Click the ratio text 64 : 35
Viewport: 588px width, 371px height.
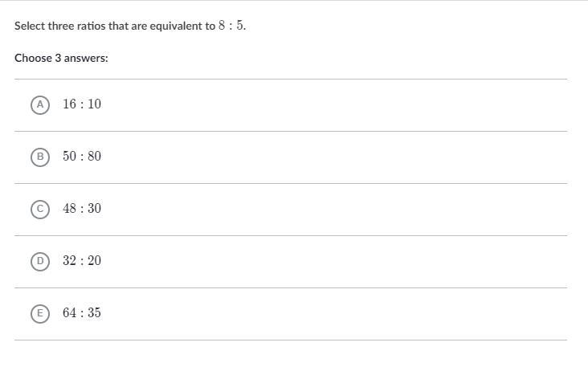[x=82, y=312]
